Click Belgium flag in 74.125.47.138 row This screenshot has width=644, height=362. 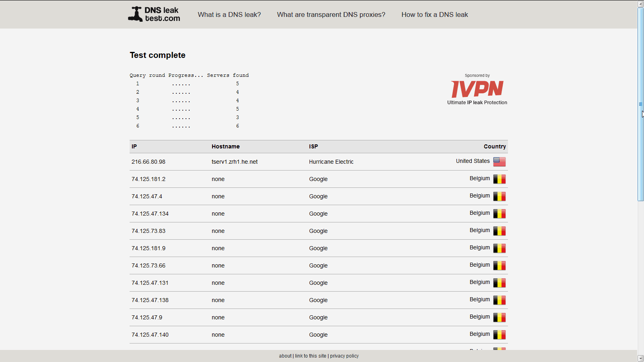(500, 300)
